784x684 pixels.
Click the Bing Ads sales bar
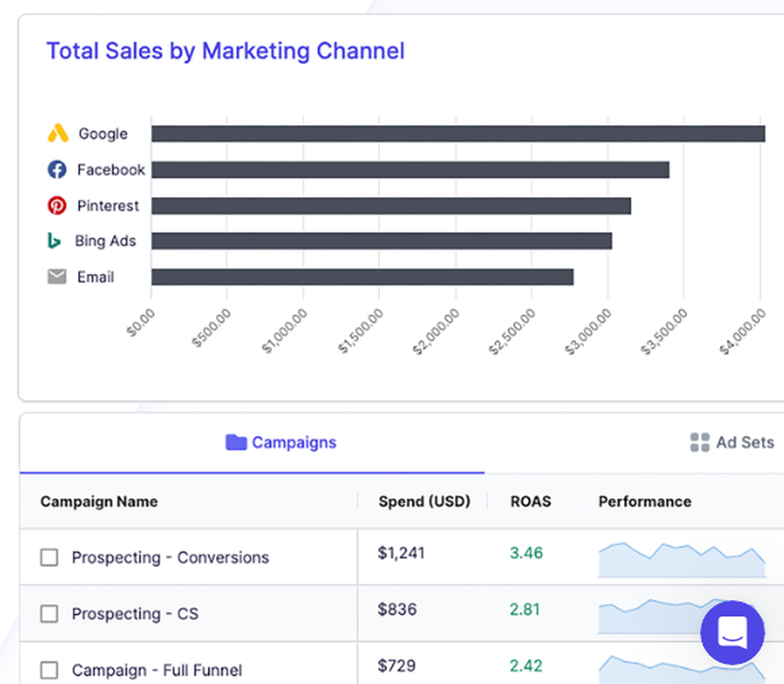[382, 241]
